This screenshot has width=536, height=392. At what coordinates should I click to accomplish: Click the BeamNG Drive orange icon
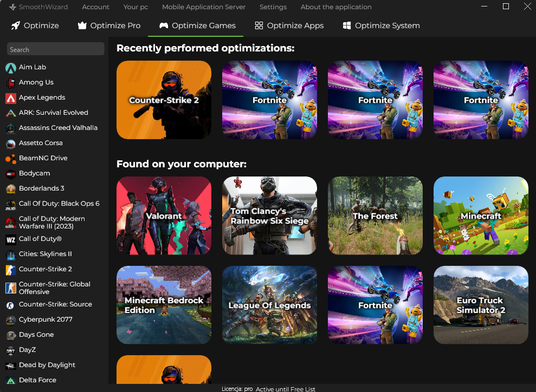11,159
